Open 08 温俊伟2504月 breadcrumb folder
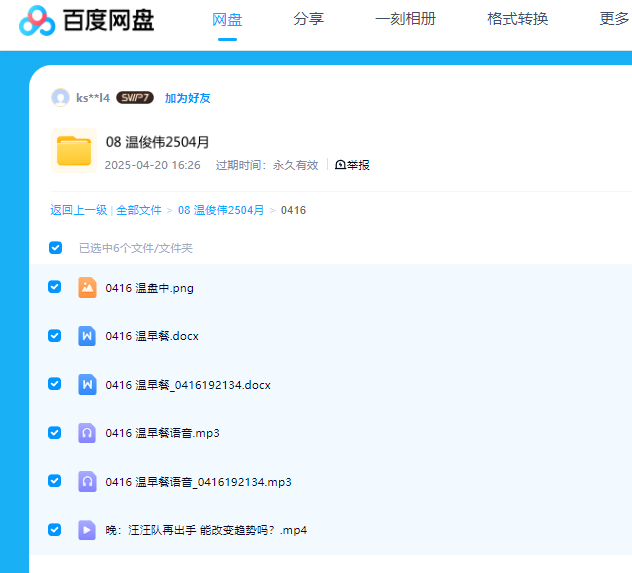This screenshot has width=632, height=573. 221,210
